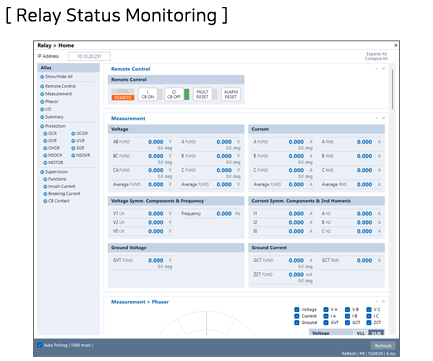This screenshot has height=361, width=433.
Task: Open Phasor from the Alias list
Action: [x=52, y=102]
